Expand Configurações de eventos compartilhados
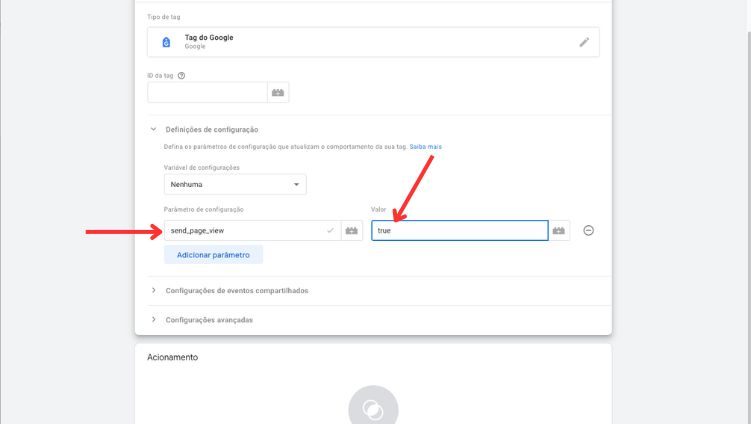This screenshot has height=424, width=751. [153, 290]
